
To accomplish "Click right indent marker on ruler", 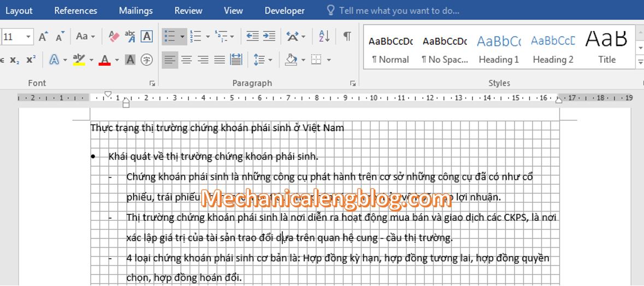I will point(559,100).
